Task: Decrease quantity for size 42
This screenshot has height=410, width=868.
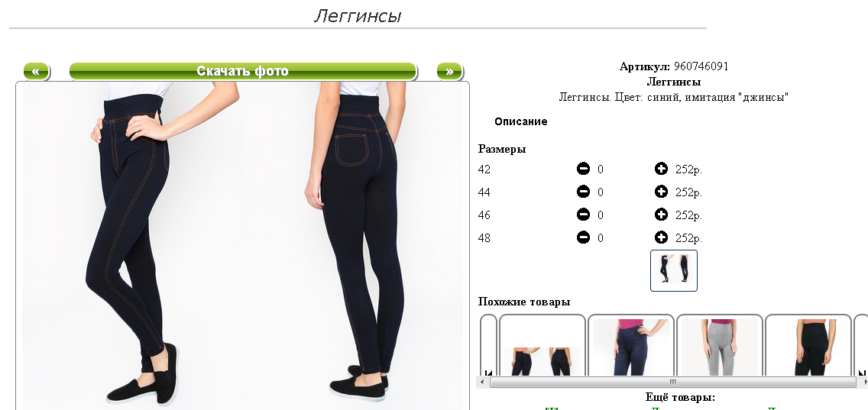Action: [583, 169]
